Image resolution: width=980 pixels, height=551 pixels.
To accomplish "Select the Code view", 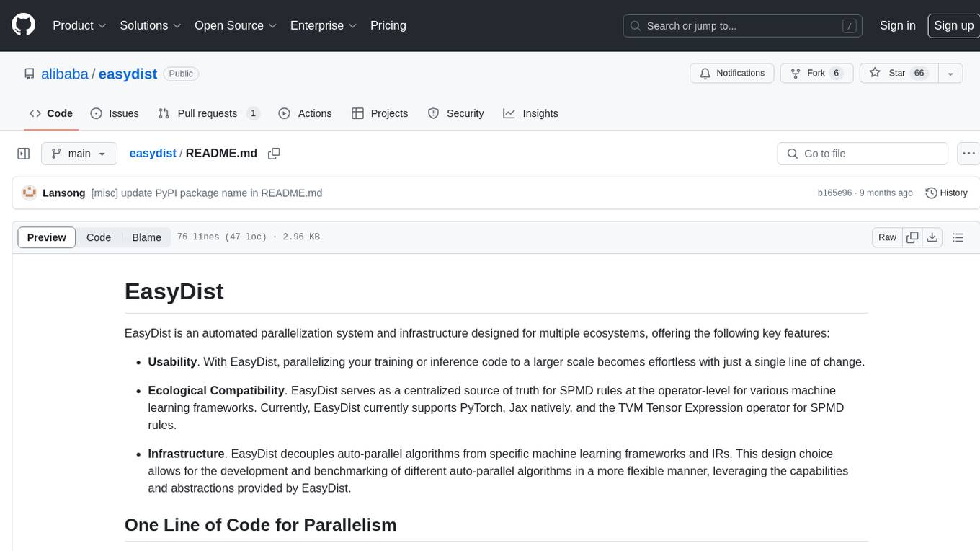I will click(99, 237).
